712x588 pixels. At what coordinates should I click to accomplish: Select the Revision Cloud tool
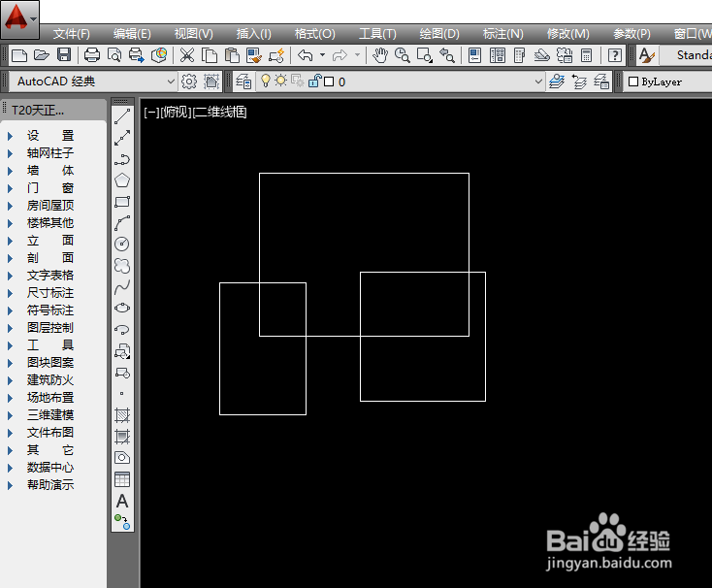point(122,265)
